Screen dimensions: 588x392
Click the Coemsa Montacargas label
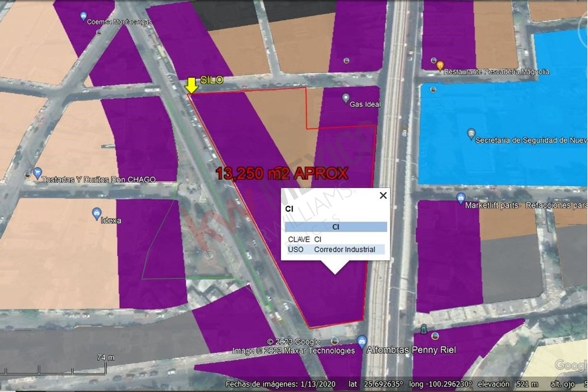coord(119,22)
